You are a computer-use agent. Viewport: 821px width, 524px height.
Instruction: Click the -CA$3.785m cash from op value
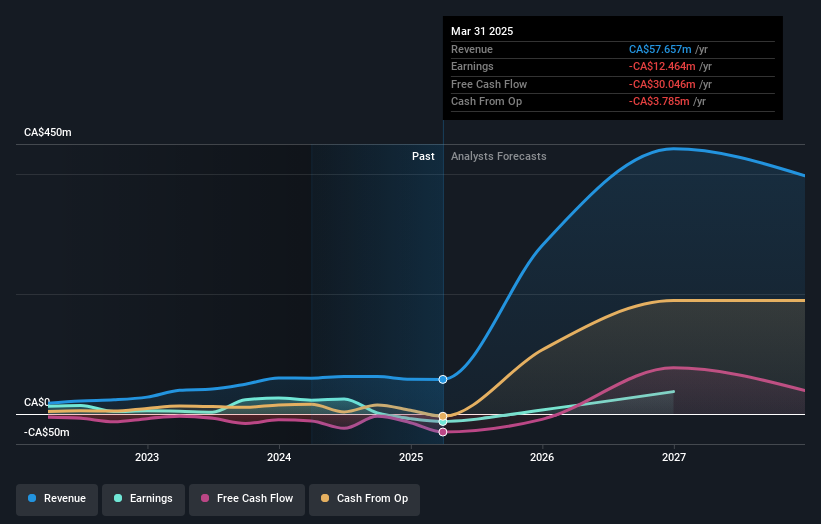[659, 102]
